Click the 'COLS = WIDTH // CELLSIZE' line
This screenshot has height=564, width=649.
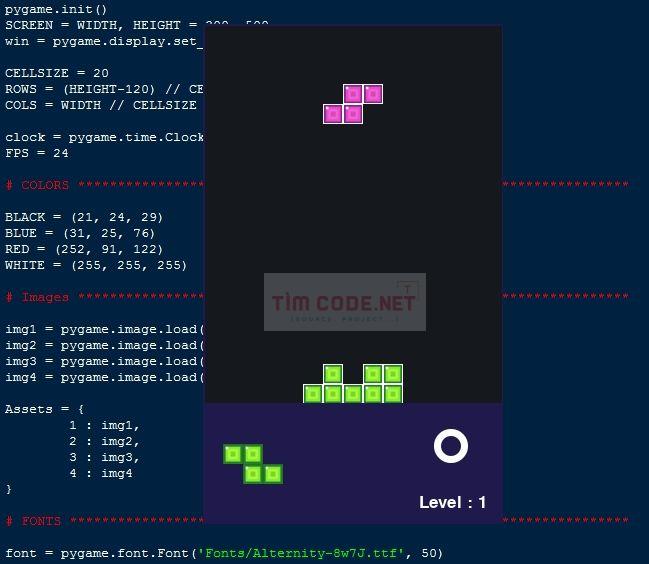click(101, 105)
